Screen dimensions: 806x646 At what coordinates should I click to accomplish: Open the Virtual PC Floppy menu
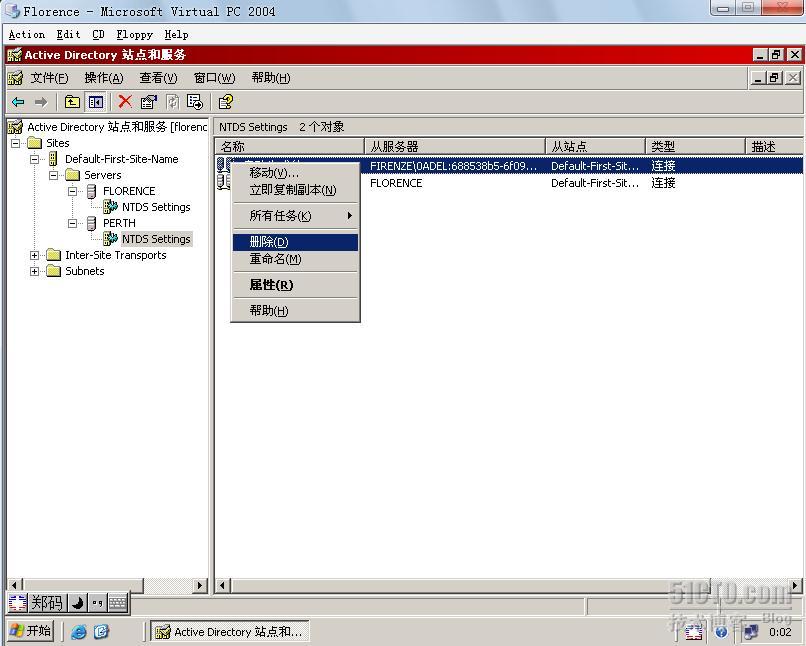(134, 35)
